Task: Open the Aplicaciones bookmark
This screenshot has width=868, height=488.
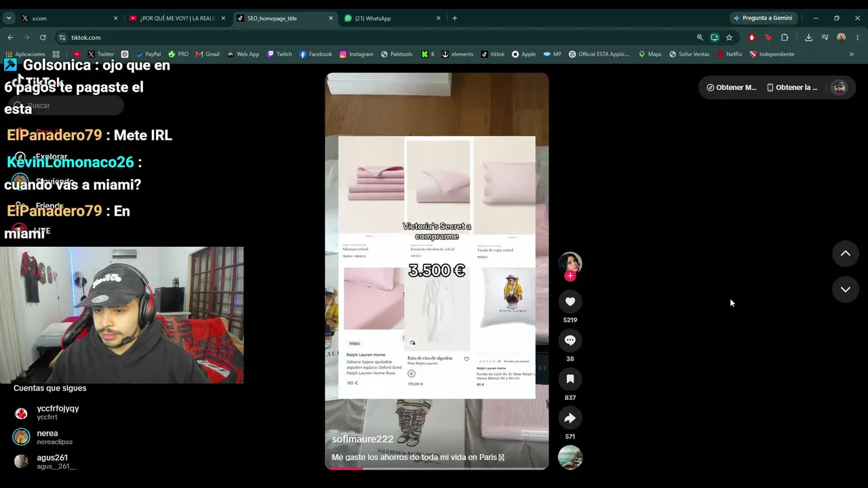Action: (25, 54)
